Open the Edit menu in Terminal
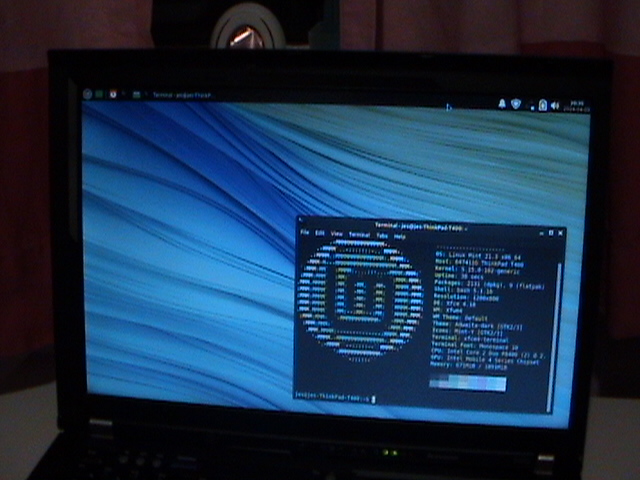The height and width of the screenshot is (480, 640). [x=320, y=233]
